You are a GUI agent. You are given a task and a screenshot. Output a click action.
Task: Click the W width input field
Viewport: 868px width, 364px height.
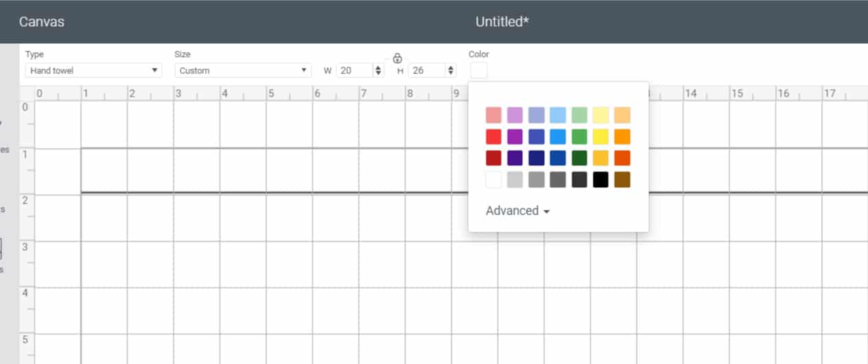[355, 70]
